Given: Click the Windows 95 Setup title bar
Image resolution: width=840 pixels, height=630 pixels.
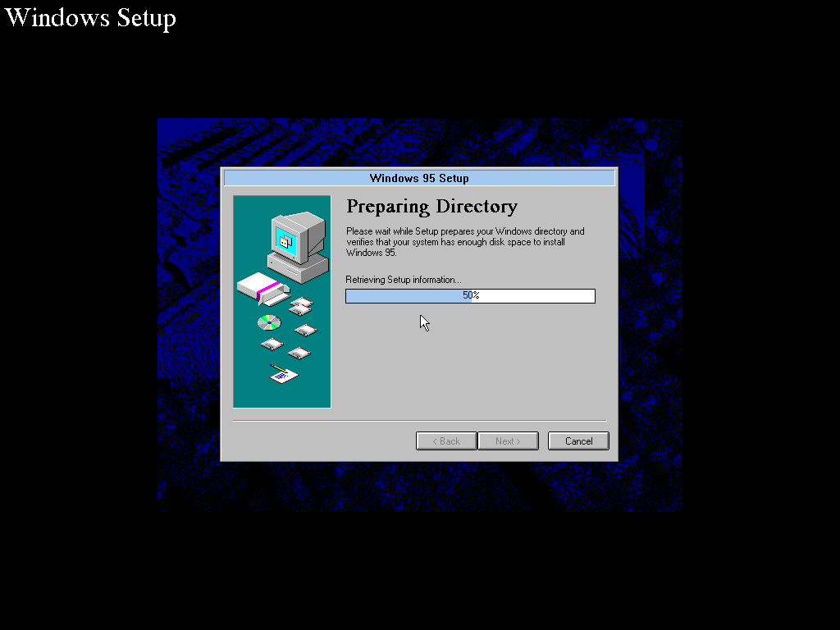Looking at the screenshot, I should click(x=419, y=178).
